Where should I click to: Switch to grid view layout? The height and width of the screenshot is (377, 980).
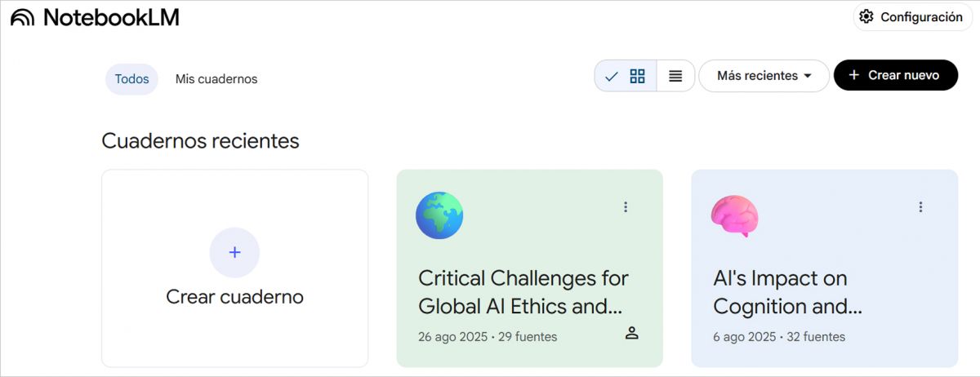(637, 76)
